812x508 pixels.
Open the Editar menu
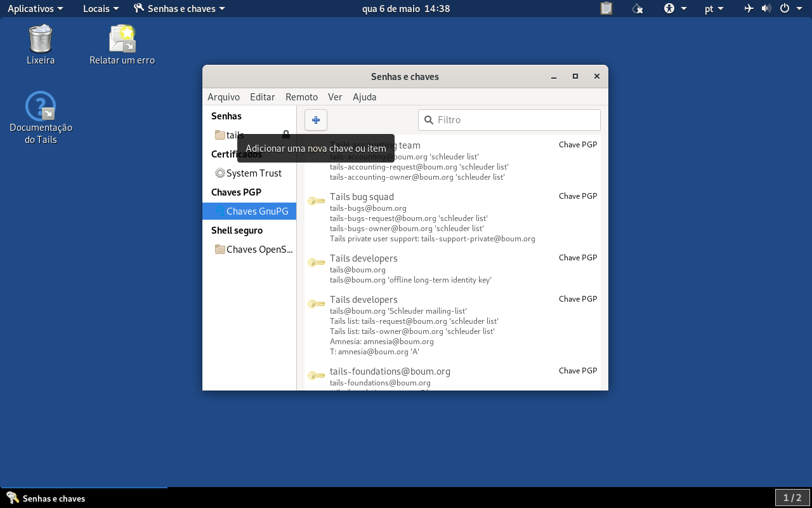point(263,97)
